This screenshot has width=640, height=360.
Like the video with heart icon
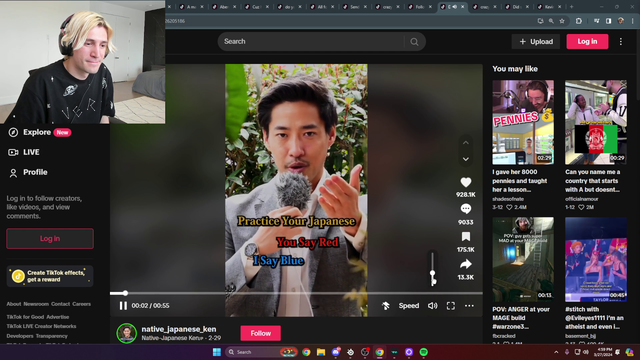pyautogui.click(x=466, y=182)
